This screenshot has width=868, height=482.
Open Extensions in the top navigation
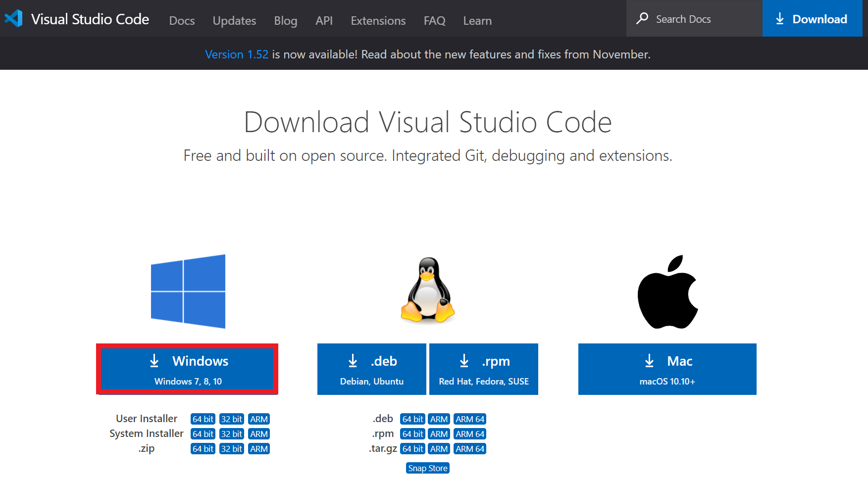pos(378,21)
